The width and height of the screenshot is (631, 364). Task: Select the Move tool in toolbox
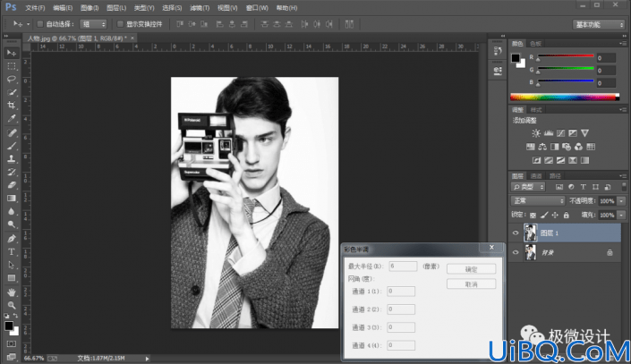(x=12, y=53)
